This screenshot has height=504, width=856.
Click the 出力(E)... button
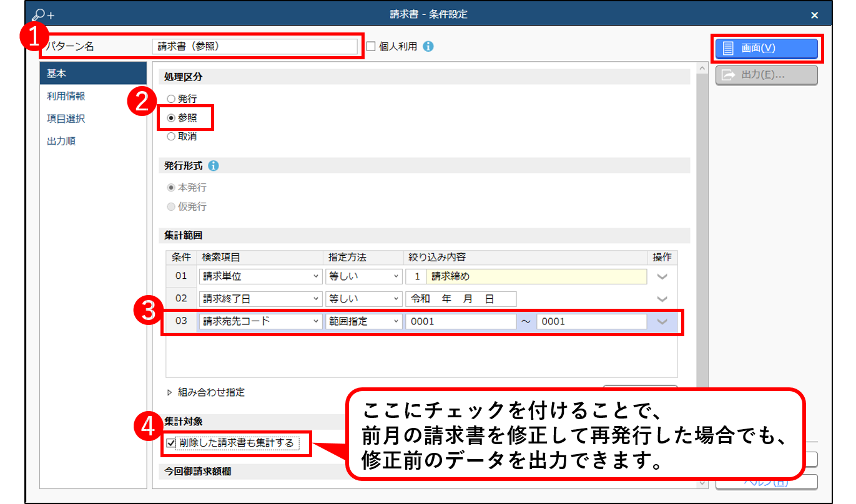(x=766, y=75)
